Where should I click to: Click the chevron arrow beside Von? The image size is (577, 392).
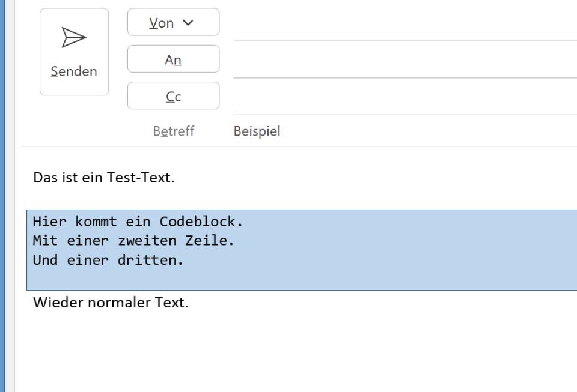[189, 22]
